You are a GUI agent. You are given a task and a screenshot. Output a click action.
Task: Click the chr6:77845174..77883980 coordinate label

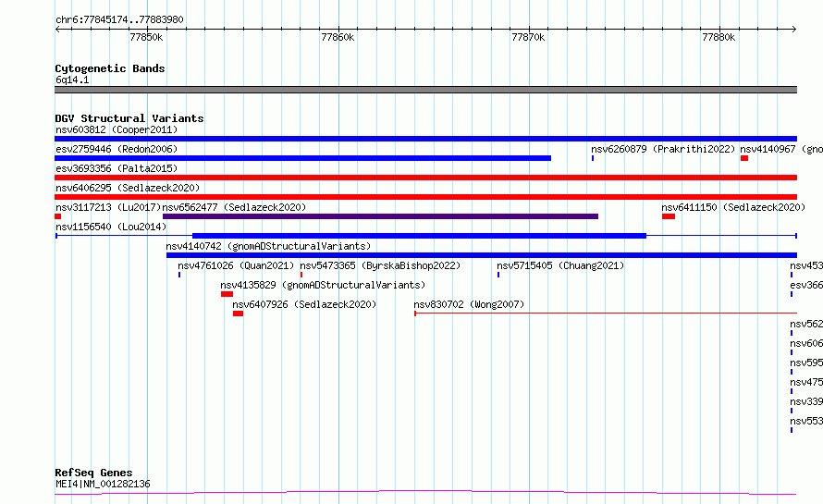coord(119,19)
